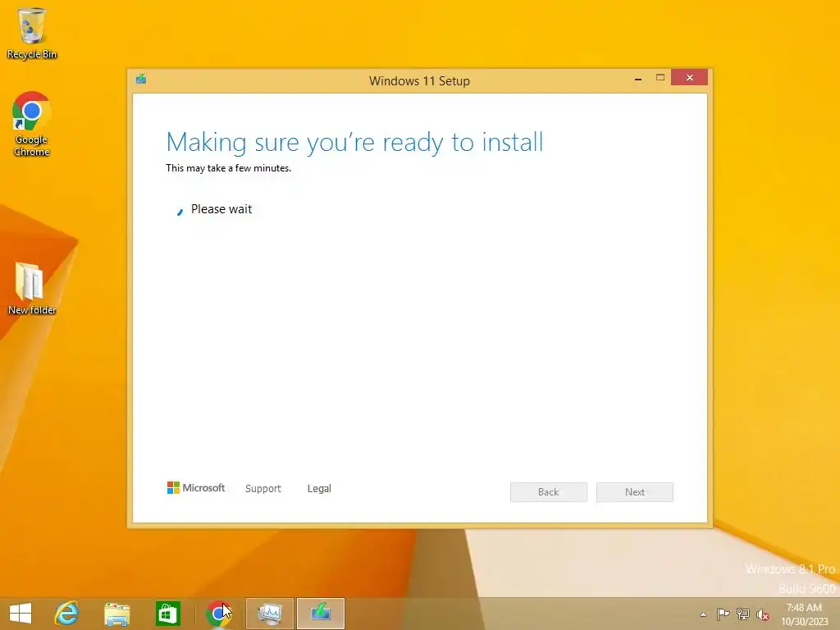840x630 pixels.
Task: Open the clock showing 7:48 AM
Action: click(804, 614)
